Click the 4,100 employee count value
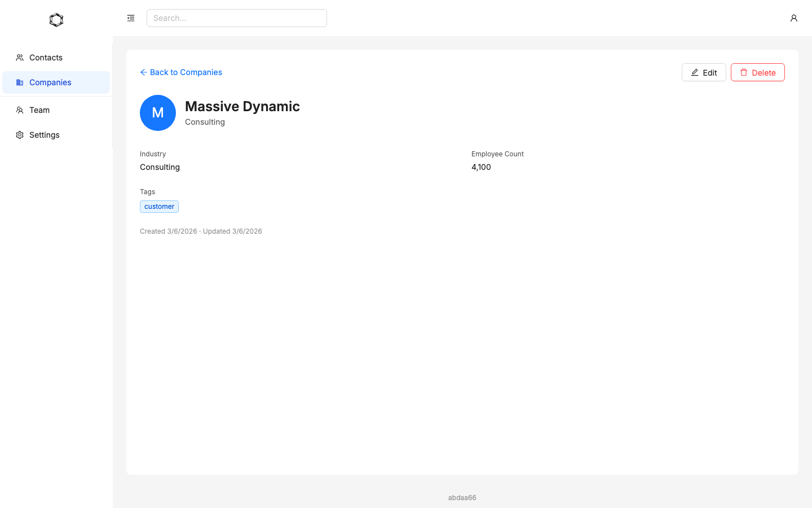 click(x=481, y=167)
